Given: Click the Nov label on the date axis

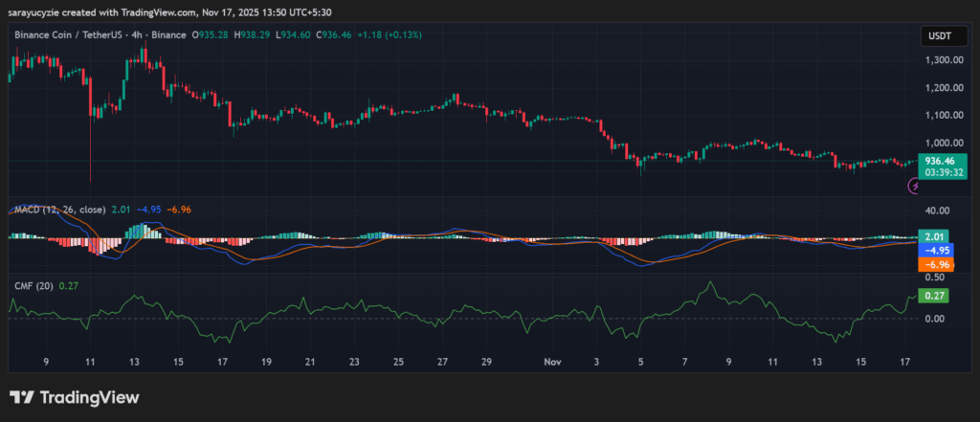Looking at the screenshot, I should (x=551, y=363).
